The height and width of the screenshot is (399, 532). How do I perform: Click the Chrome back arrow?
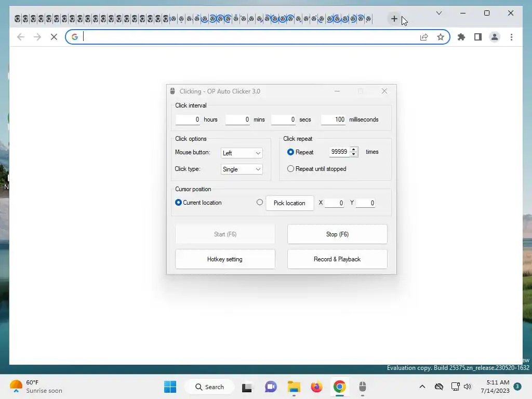[x=21, y=37]
